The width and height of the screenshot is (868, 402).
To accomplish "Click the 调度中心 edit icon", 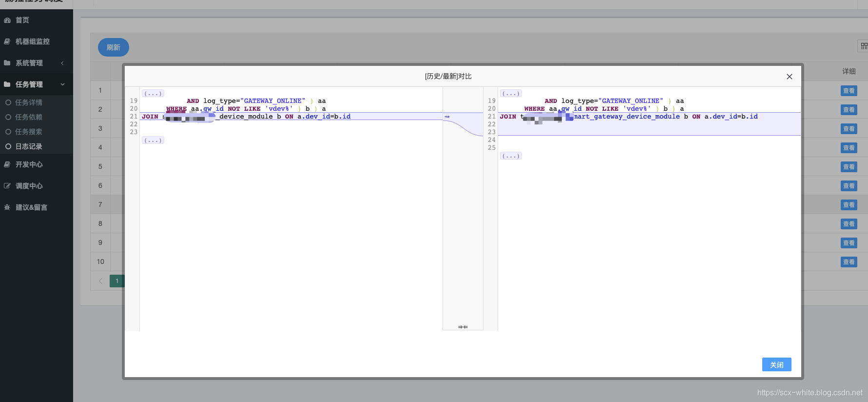I will (x=7, y=186).
